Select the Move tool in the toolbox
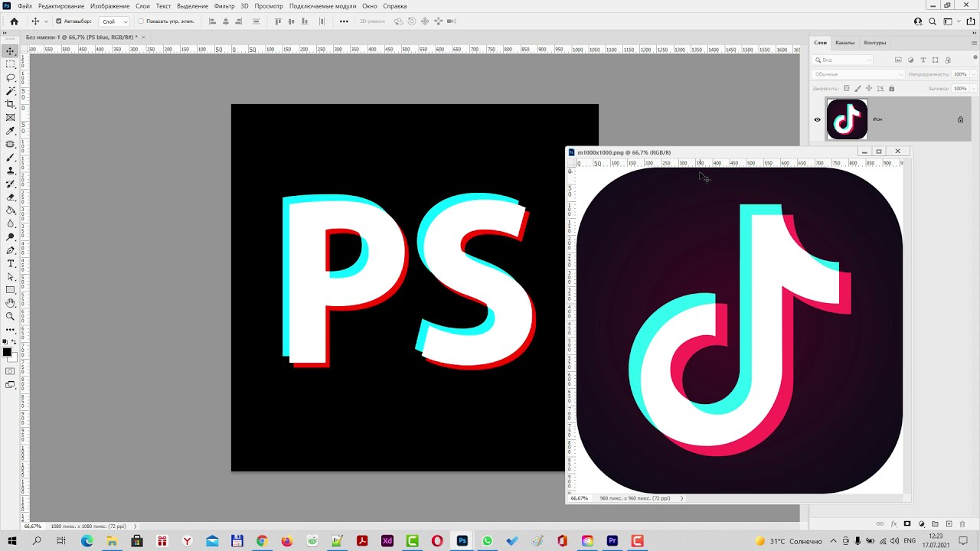 [x=11, y=51]
